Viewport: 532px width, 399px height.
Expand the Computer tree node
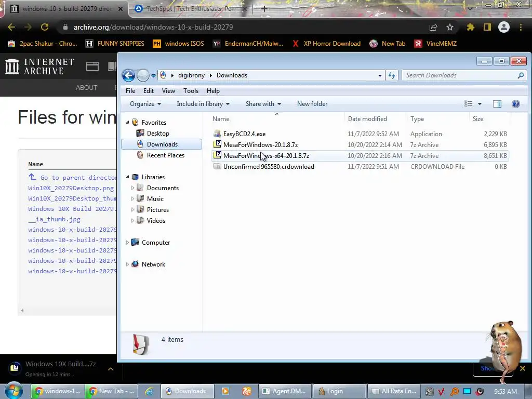[128, 242]
